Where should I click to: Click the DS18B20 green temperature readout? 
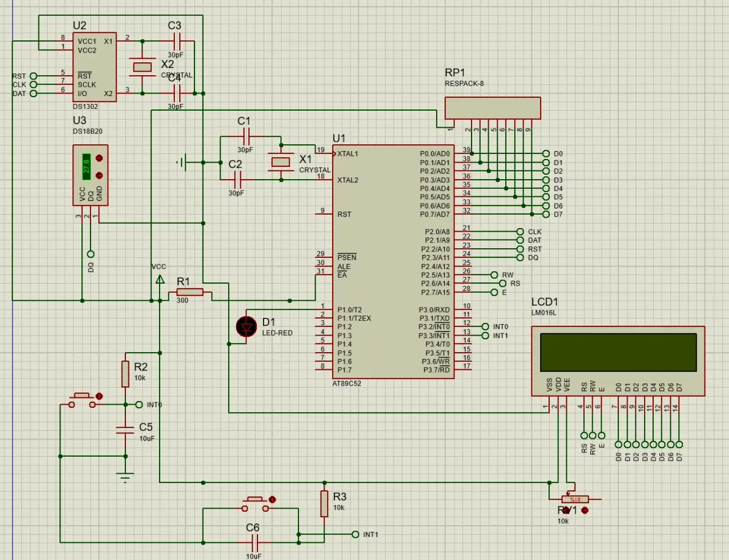[x=86, y=166]
